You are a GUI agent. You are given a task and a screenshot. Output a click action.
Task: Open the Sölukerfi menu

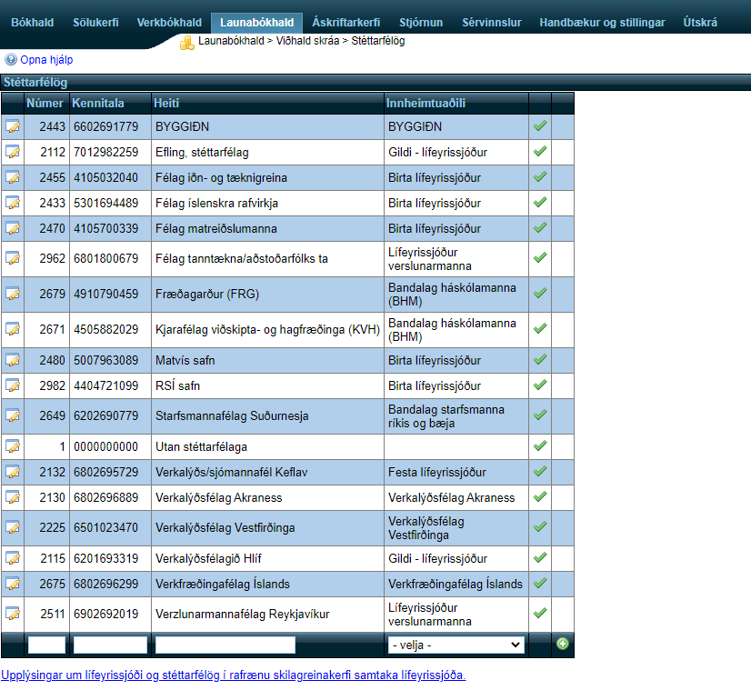pyautogui.click(x=95, y=22)
